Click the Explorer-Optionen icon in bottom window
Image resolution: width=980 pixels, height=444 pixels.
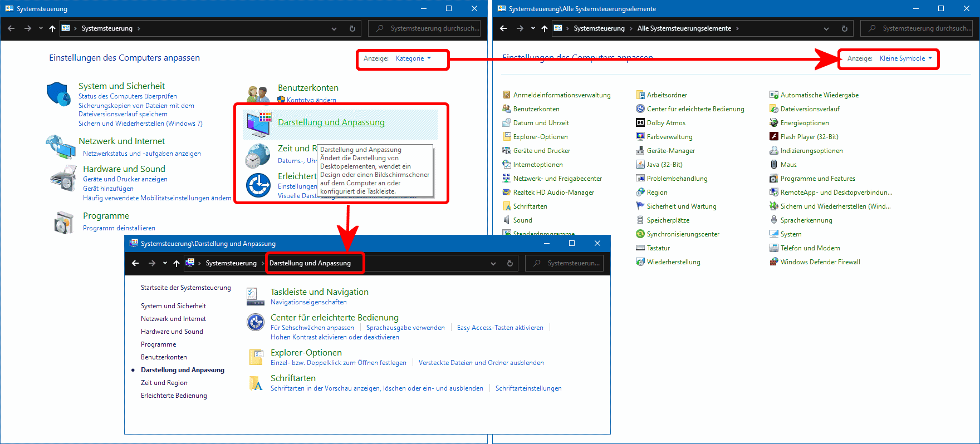click(x=256, y=357)
